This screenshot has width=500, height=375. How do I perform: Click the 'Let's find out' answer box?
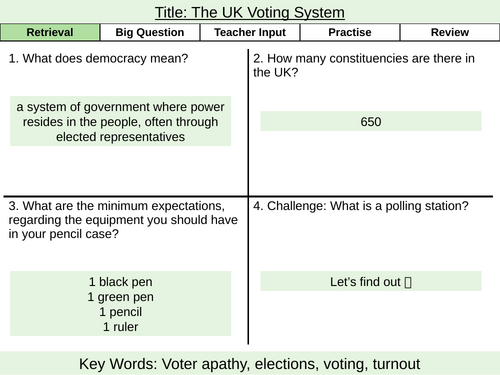[371, 281]
